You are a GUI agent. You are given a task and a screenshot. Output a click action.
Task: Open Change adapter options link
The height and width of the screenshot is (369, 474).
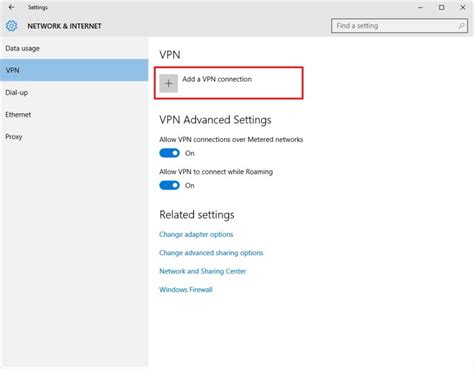tap(196, 234)
